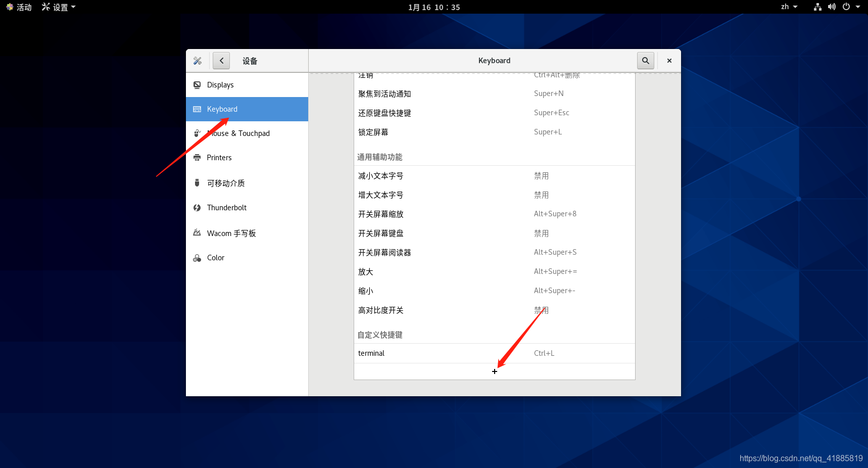Edit 聚焦到活动通知 shortcut row
Image resolution: width=868 pixels, height=468 pixels.
click(495, 93)
